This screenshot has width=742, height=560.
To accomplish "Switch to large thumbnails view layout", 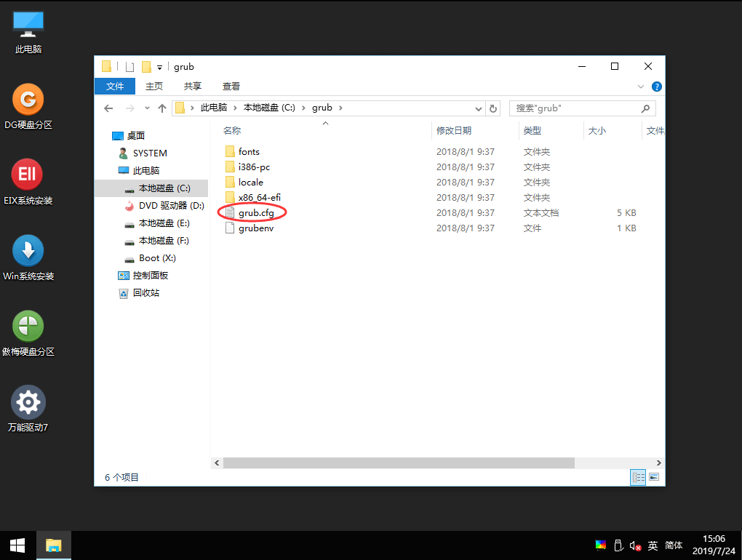I will click(654, 477).
